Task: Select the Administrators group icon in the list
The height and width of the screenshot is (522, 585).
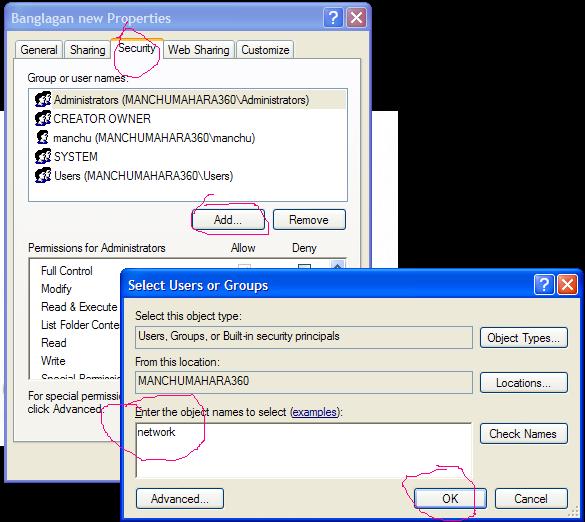Action: (x=43, y=99)
